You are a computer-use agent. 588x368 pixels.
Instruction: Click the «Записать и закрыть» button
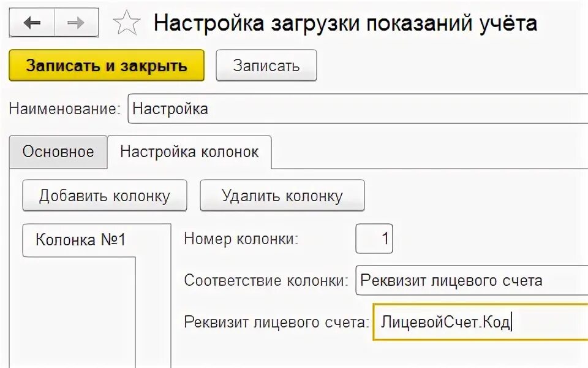pyautogui.click(x=107, y=66)
